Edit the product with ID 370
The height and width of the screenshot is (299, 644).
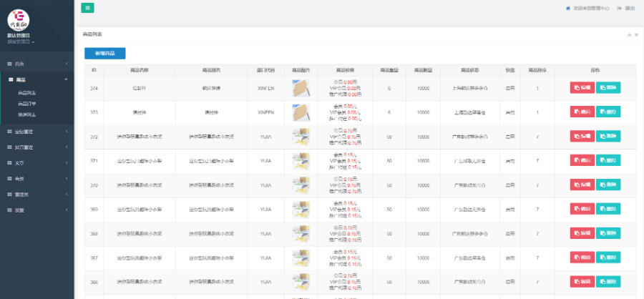click(582, 185)
